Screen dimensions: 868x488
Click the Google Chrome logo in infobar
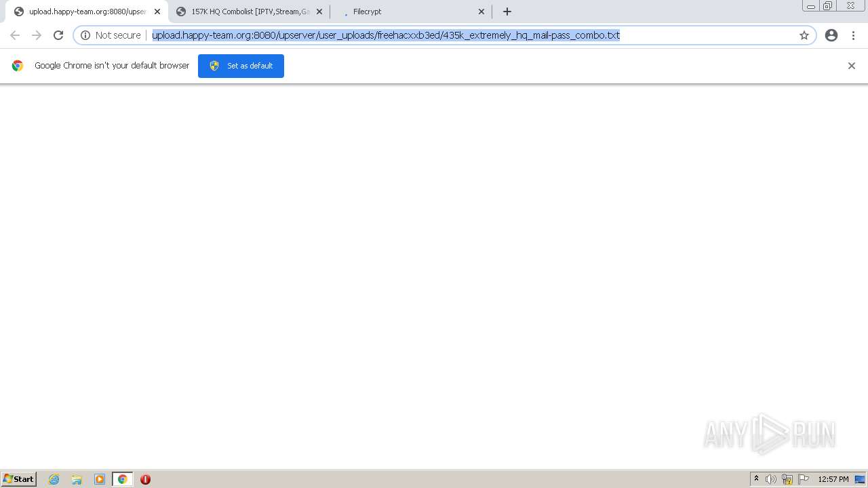pos(18,66)
